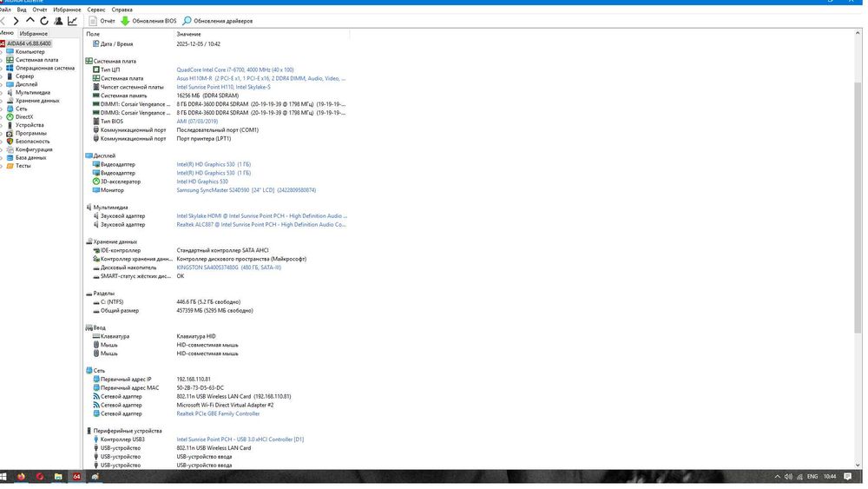Image resolution: width=868 pixels, height=489 pixels.
Task: Click the Отчёт toolbar button with page icon
Action: click(x=102, y=21)
